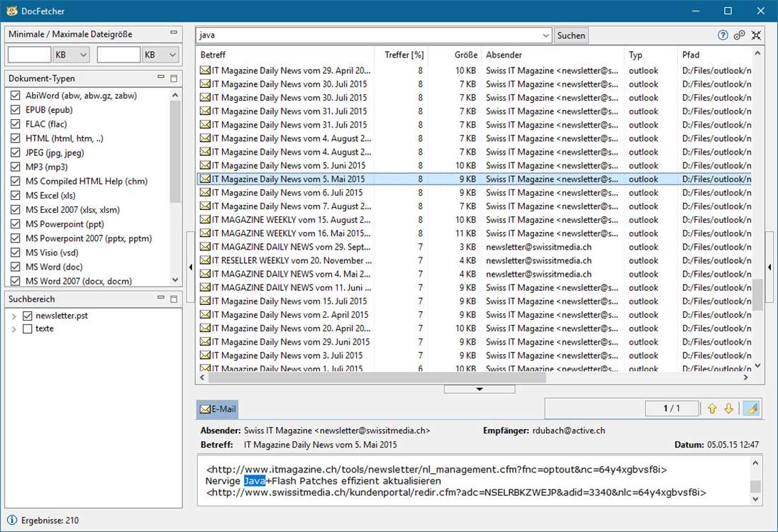The width and height of the screenshot is (778, 532).
Task: Click envelope icon of IT RESELLER WEEKLY mail
Action: (205, 260)
